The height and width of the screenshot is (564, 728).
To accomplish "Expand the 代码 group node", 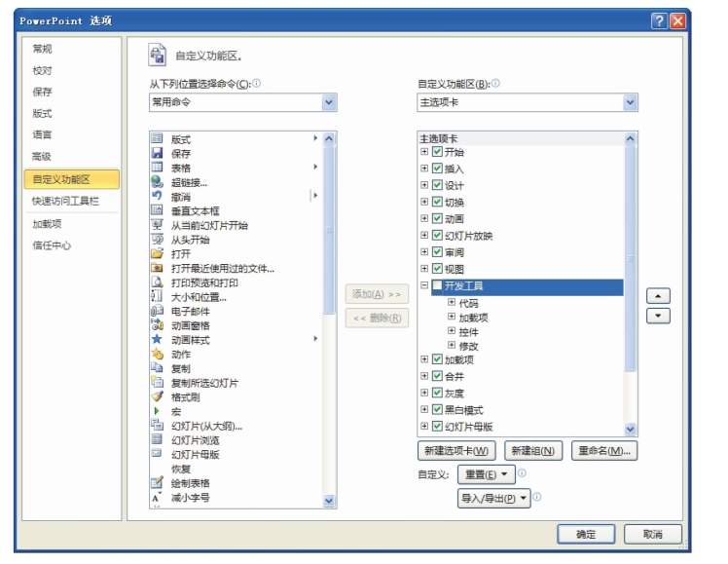I will point(452,302).
